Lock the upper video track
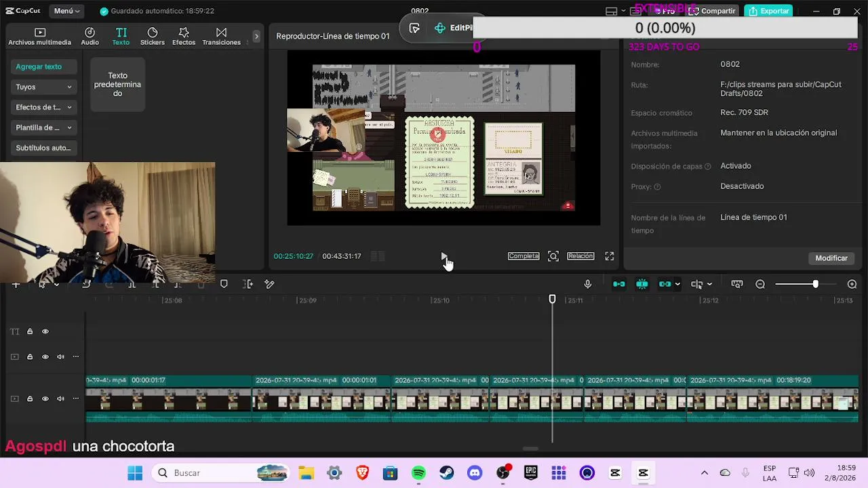The width and height of the screenshot is (868, 488). tap(30, 357)
